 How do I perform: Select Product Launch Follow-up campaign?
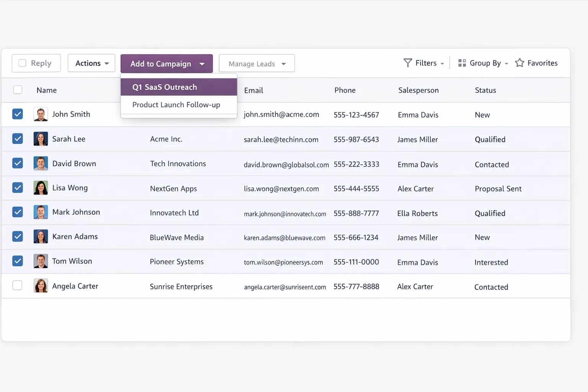point(176,105)
